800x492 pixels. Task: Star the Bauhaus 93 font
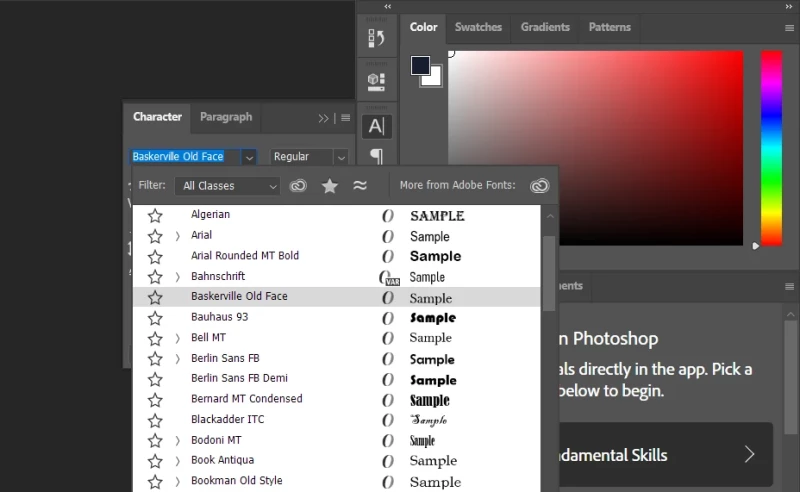[155, 318]
